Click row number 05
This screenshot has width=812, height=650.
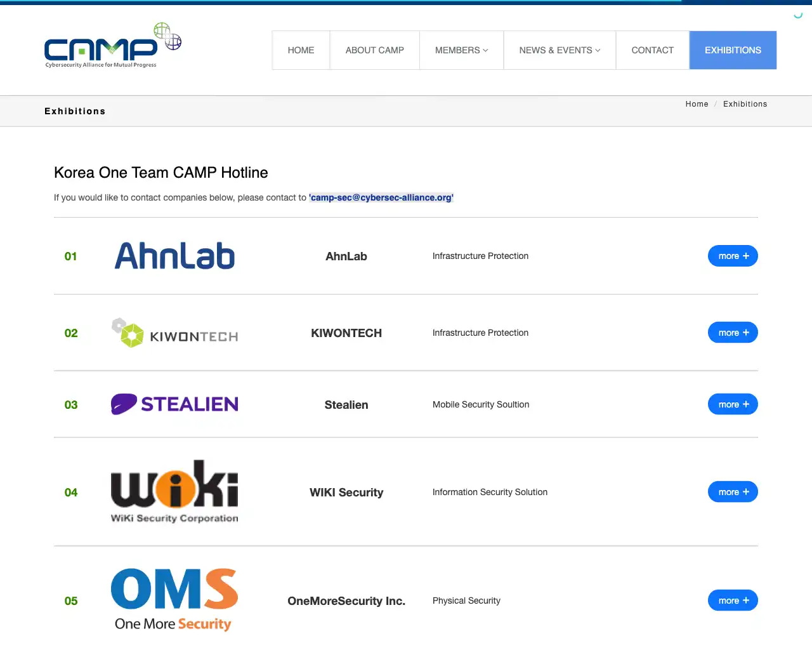[x=71, y=601]
